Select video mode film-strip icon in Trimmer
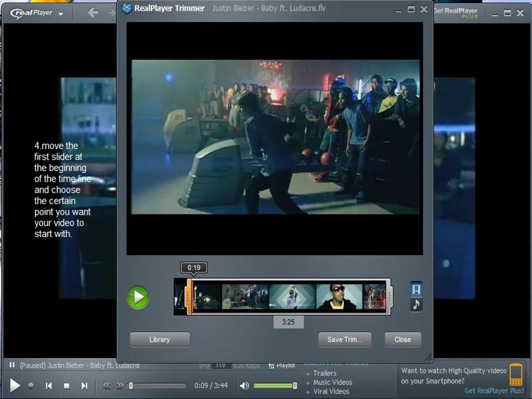532x399 pixels. (x=416, y=289)
